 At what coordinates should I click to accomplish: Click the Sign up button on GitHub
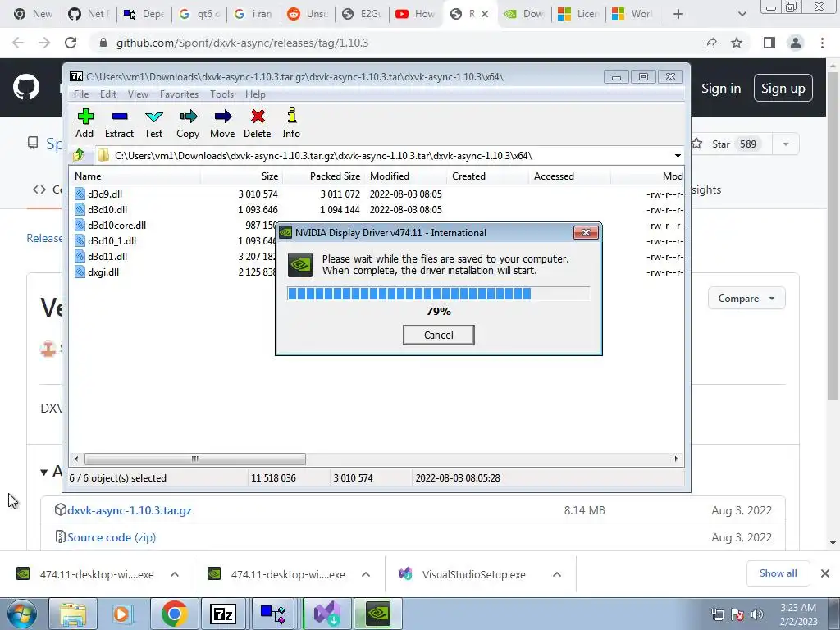(783, 89)
